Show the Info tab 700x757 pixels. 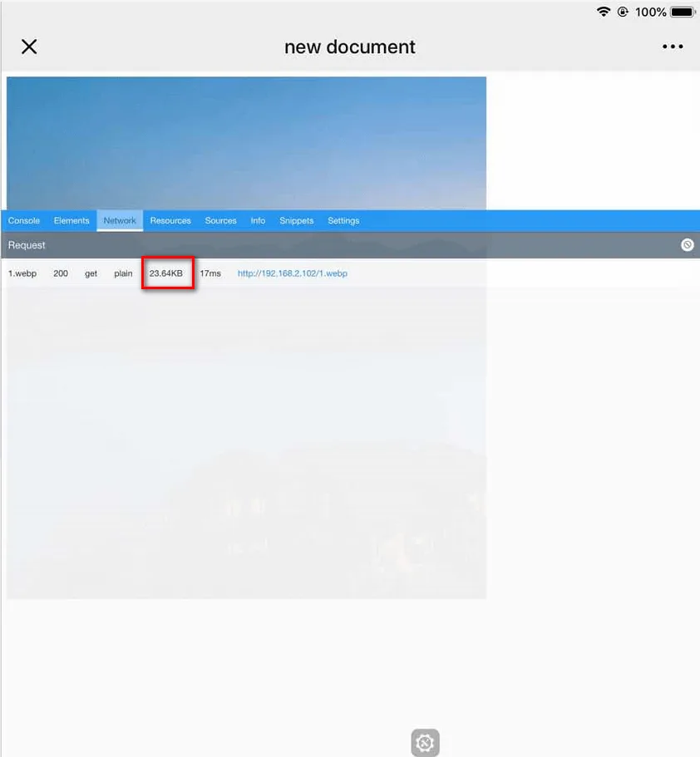[258, 221]
